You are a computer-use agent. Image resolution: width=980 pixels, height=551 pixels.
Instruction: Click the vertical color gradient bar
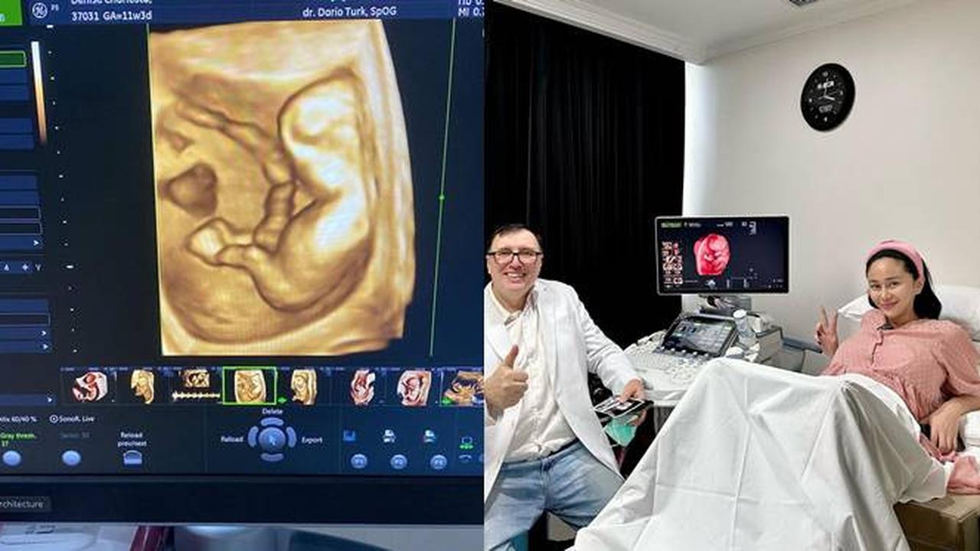39,92
